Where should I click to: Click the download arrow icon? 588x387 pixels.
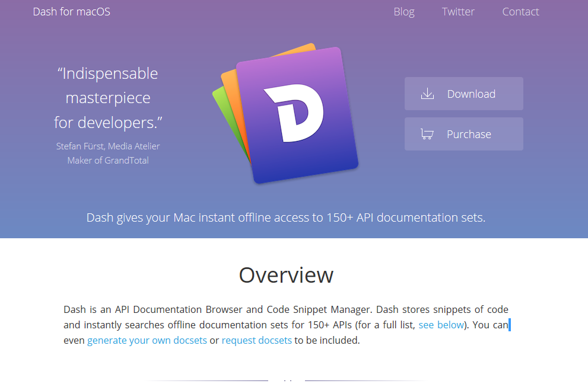point(427,94)
